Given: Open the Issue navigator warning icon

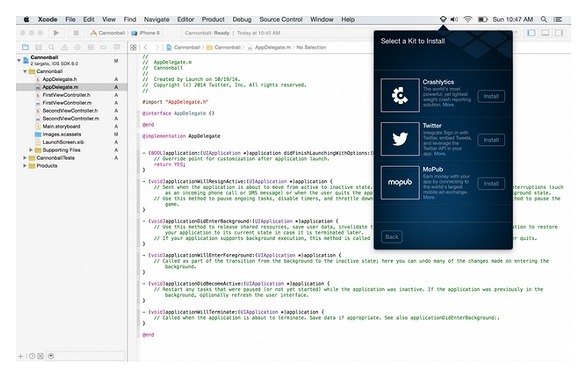Looking at the screenshot, I should [x=64, y=47].
